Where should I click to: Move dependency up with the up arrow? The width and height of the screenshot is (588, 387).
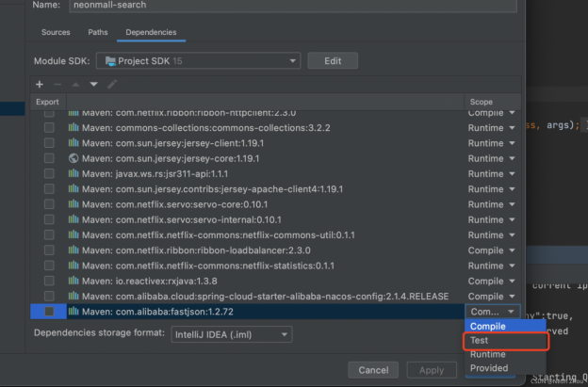pyautogui.click(x=76, y=85)
